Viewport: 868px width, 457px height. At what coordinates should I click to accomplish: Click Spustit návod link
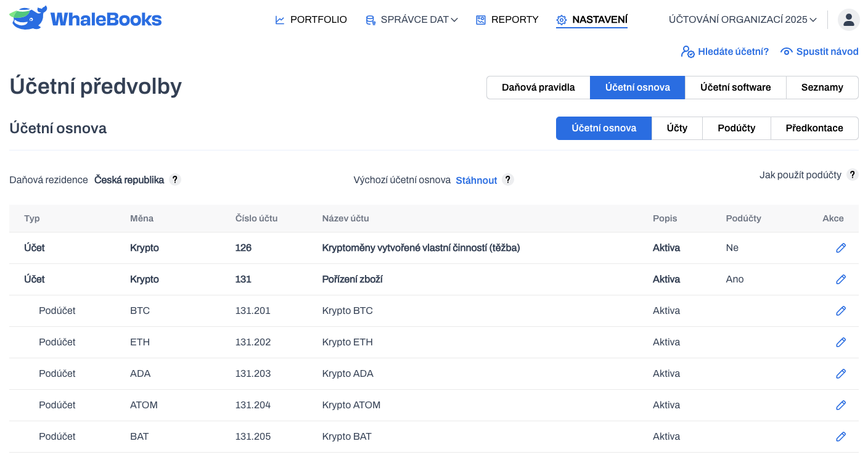[819, 52]
